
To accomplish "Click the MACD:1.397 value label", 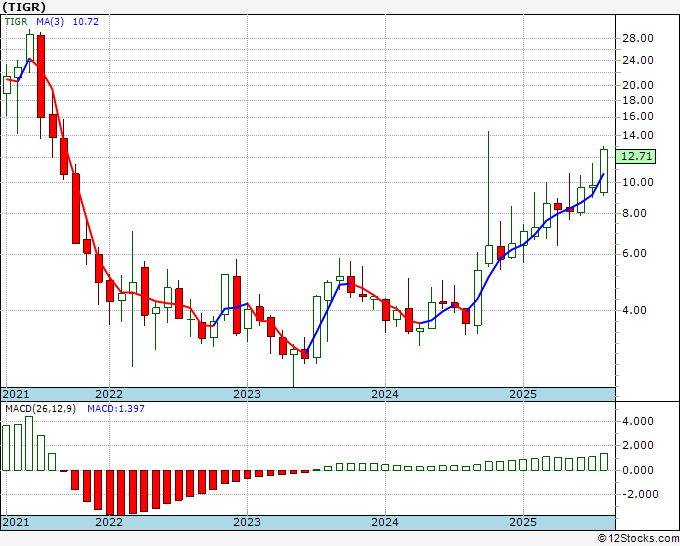I will coord(116,409).
